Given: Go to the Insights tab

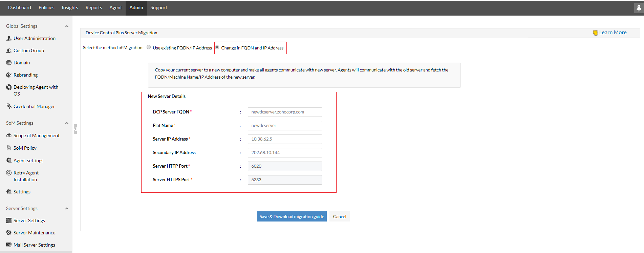Looking at the screenshot, I should (x=70, y=8).
